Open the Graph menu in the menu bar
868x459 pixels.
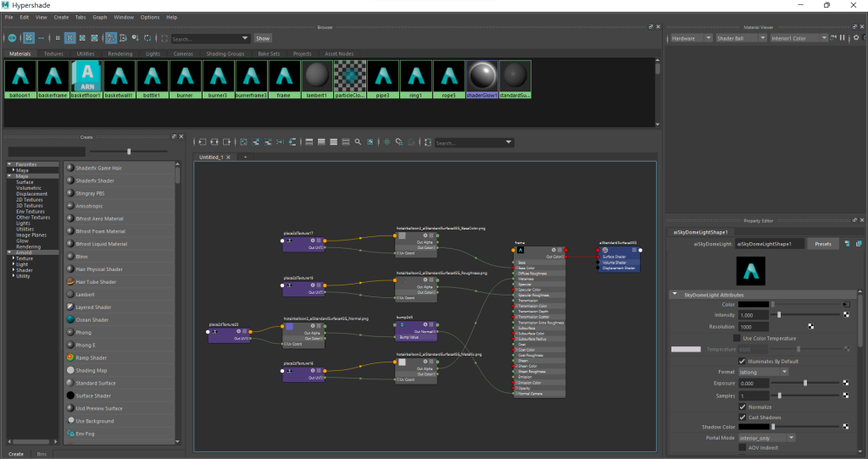pyautogui.click(x=100, y=17)
